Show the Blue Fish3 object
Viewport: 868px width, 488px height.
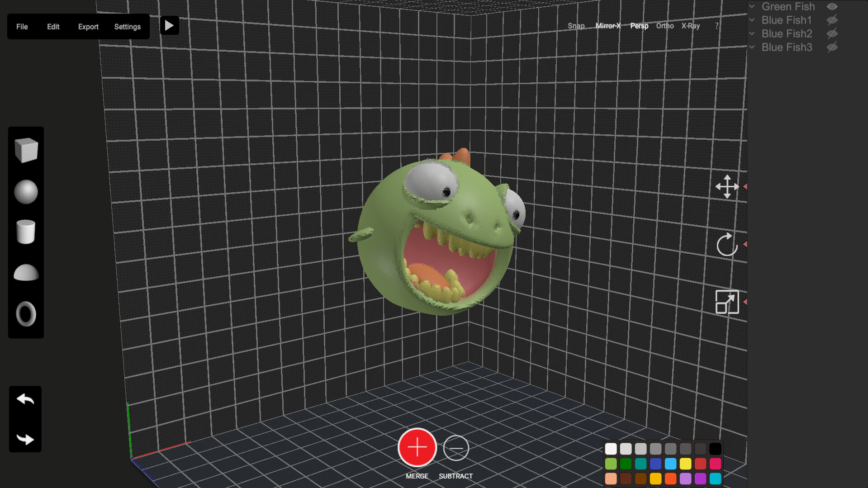click(832, 47)
